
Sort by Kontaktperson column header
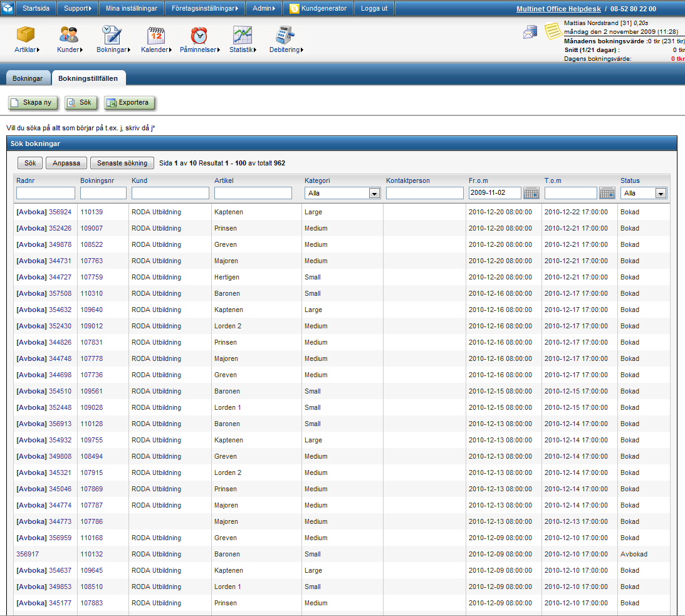click(x=407, y=180)
